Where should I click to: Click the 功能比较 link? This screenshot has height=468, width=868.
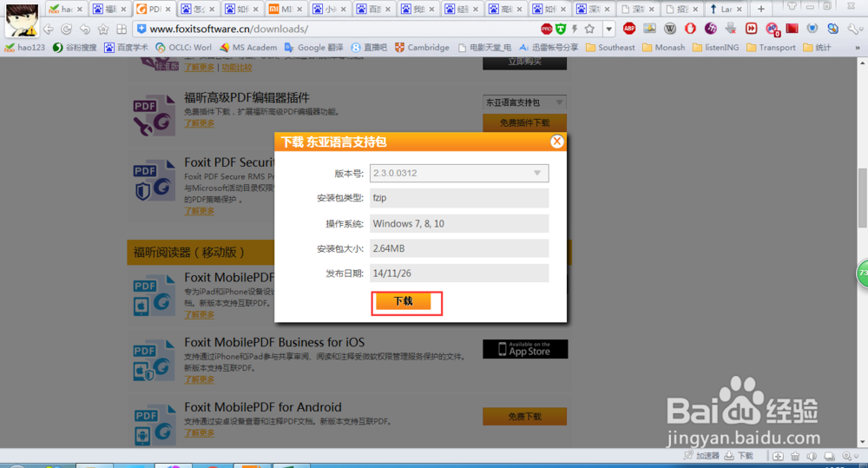click(236, 67)
